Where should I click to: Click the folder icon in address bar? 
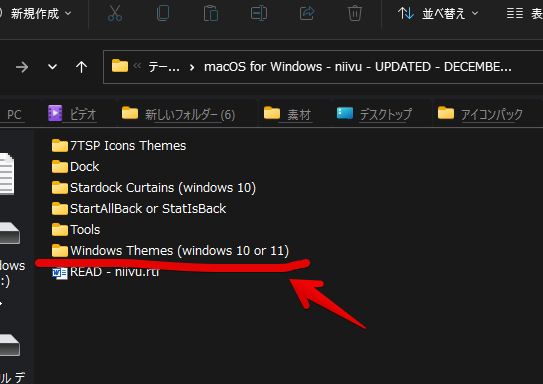tap(120, 66)
